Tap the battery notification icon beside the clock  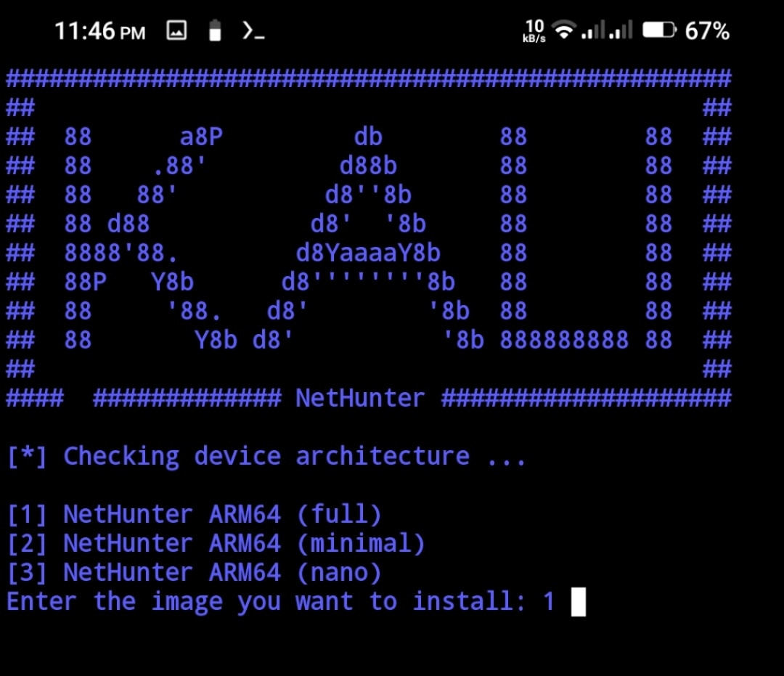click(215, 30)
